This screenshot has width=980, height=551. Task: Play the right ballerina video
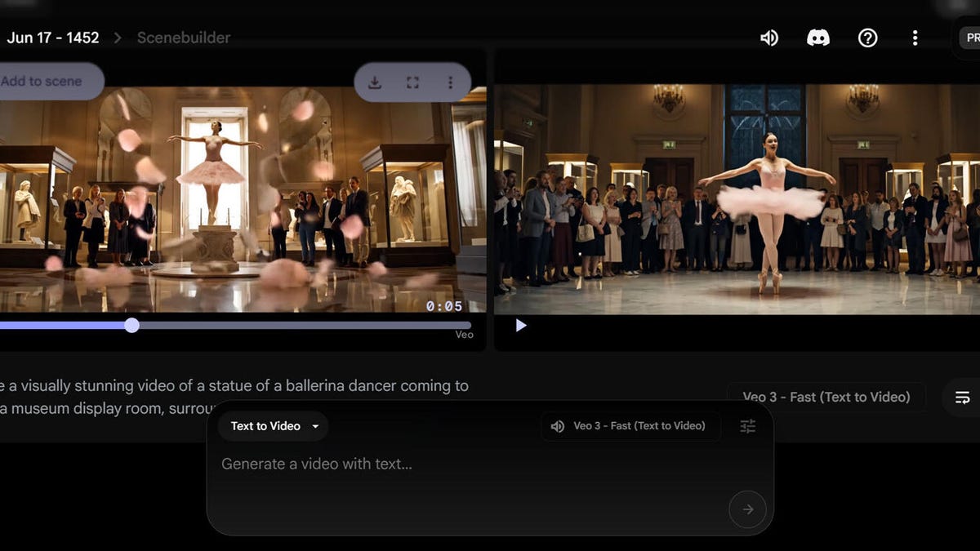click(520, 326)
